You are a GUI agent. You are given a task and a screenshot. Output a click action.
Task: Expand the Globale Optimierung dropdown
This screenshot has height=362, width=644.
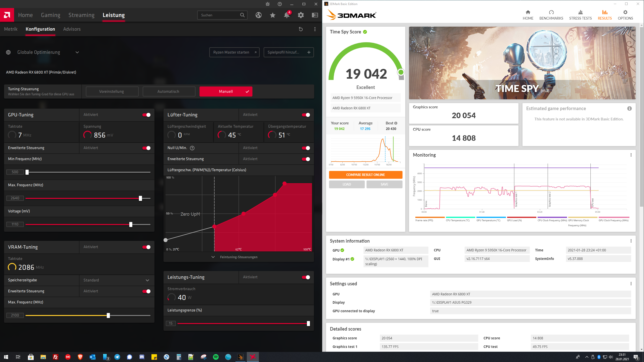(77, 52)
